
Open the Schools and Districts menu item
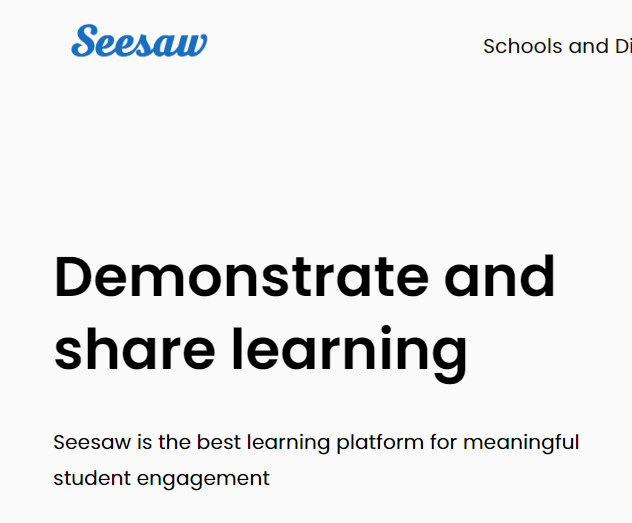pos(556,46)
